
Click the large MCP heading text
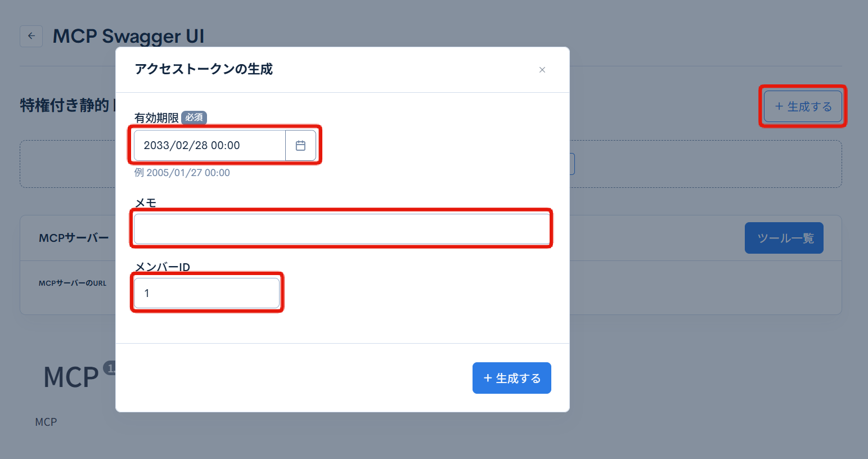click(71, 376)
